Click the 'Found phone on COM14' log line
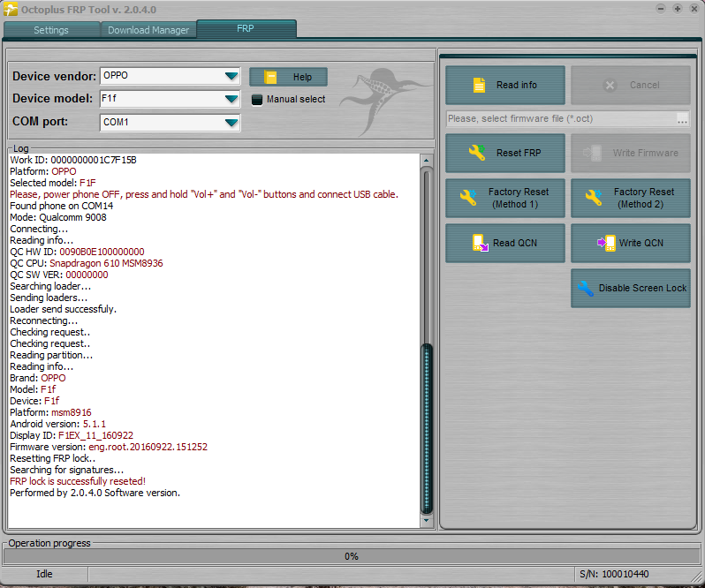705x588 pixels. [x=62, y=206]
